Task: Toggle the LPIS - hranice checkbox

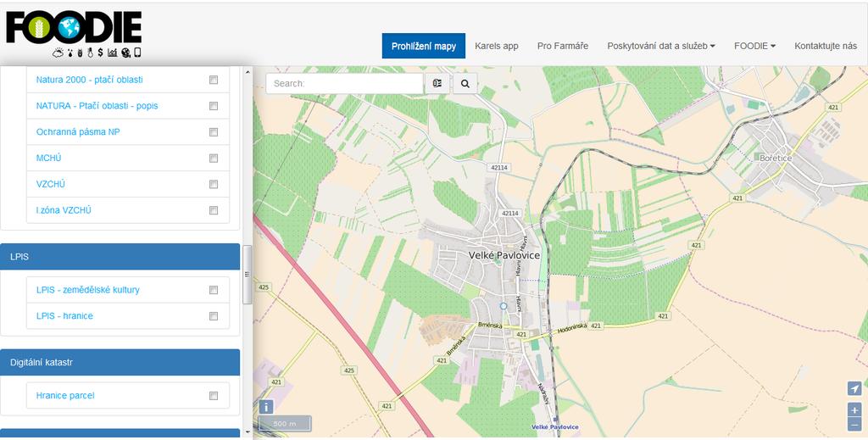Action: click(213, 316)
